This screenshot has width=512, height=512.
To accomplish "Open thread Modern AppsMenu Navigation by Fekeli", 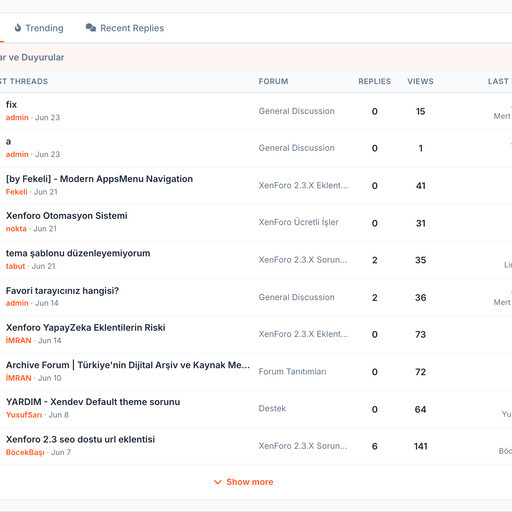I will coord(99,179).
